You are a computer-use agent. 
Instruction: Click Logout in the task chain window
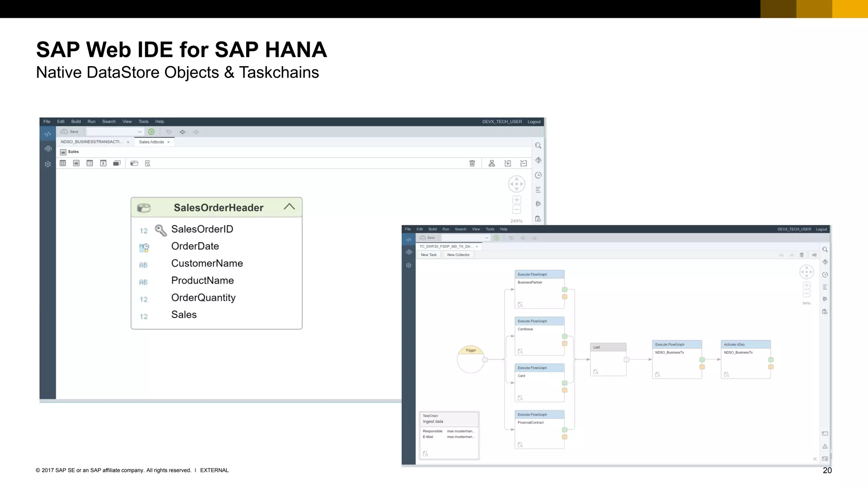pyautogui.click(x=821, y=229)
